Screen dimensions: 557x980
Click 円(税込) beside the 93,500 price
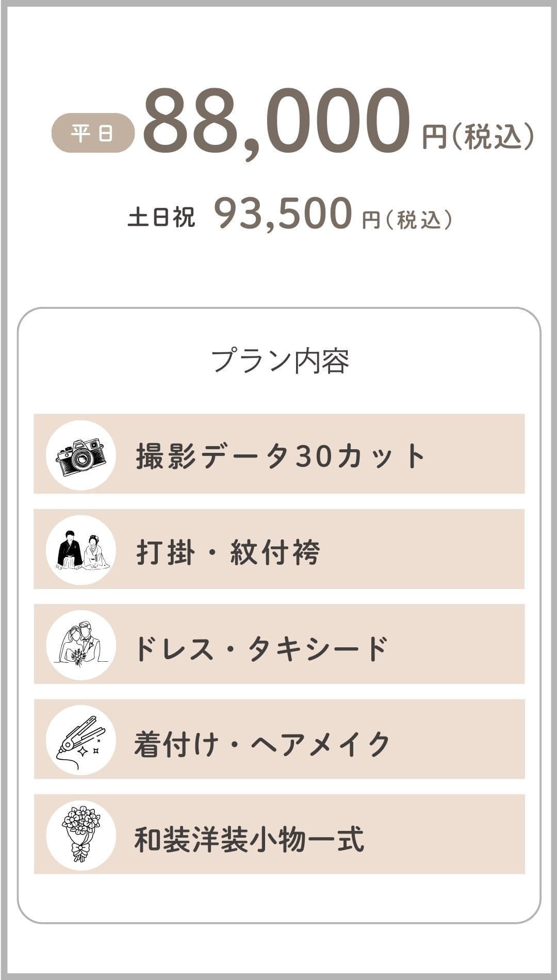[407, 220]
